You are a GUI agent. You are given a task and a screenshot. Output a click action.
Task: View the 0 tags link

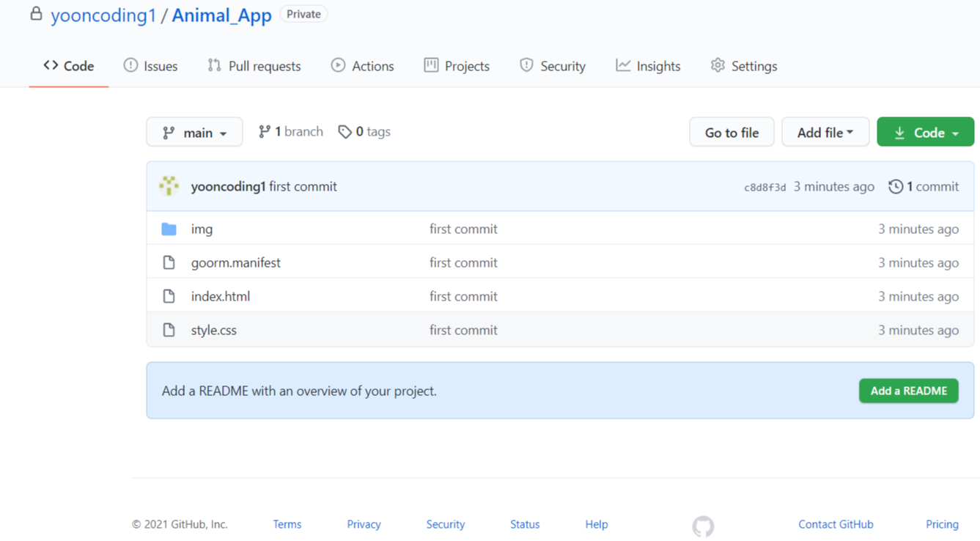click(364, 132)
